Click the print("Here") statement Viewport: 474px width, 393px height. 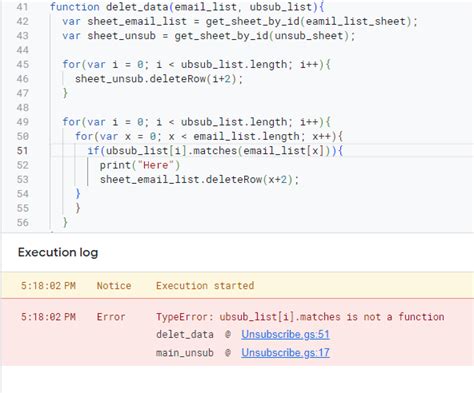coord(140,165)
